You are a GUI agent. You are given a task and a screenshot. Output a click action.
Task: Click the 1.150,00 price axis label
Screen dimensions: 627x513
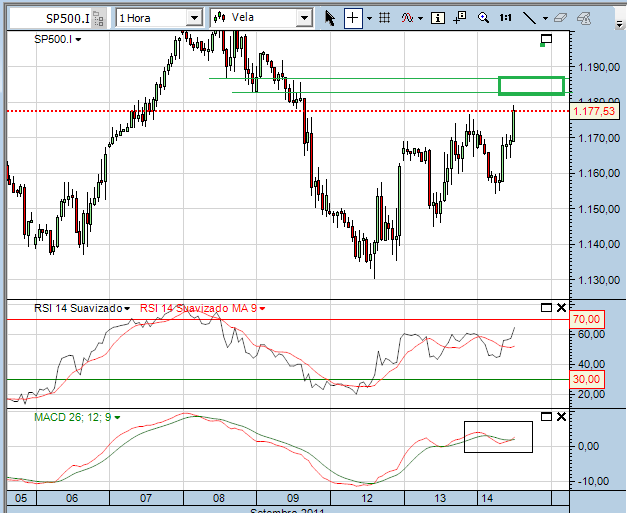pyautogui.click(x=599, y=209)
